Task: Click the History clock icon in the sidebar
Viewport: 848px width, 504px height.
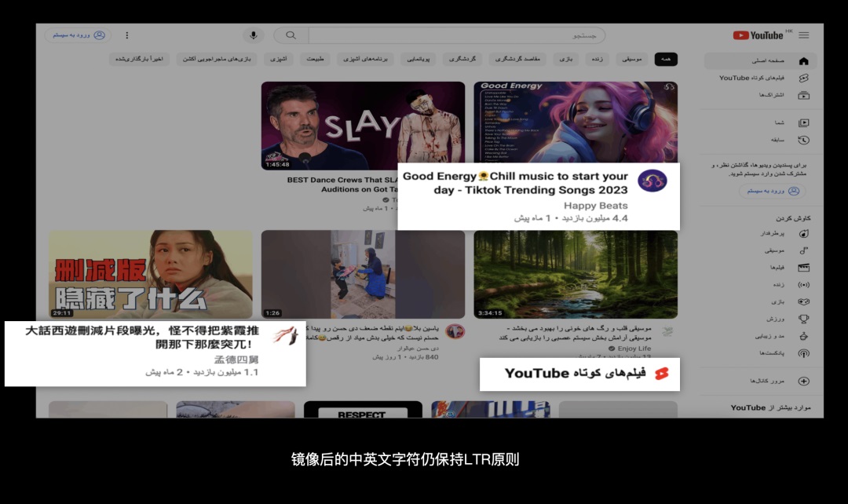Action: click(802, 139)
